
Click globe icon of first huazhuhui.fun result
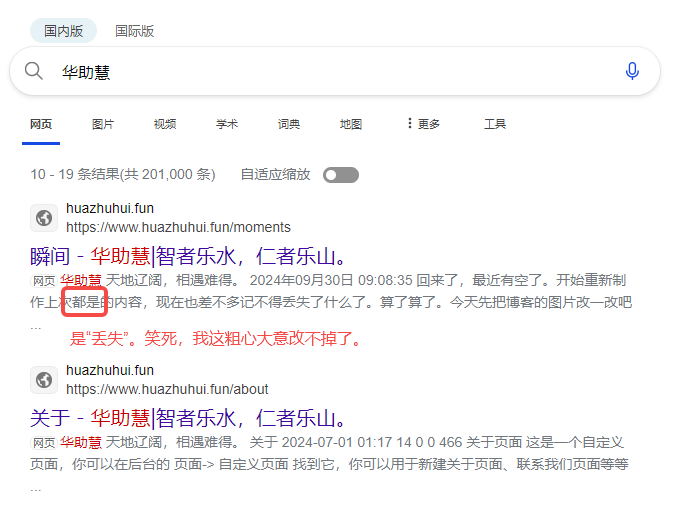point(44,218)
